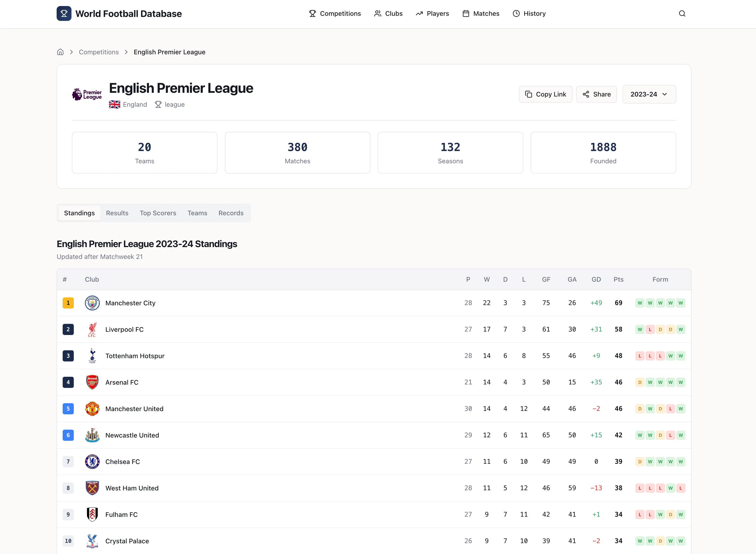Click the England flag icon

click(x=114, y=105)
